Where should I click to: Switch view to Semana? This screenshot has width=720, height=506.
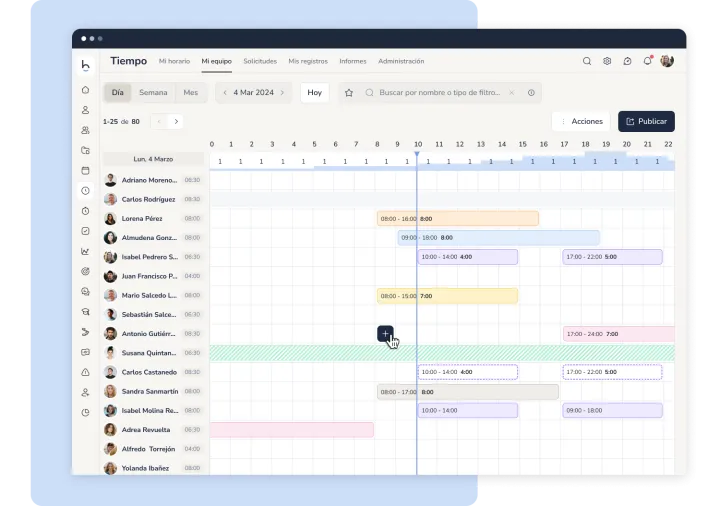click(x=153, y=93)
